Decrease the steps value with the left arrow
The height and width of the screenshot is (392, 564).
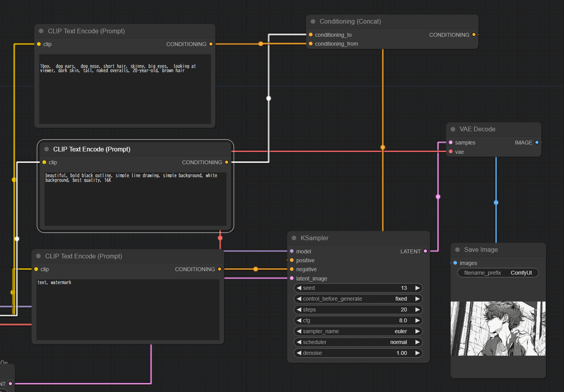299,310
